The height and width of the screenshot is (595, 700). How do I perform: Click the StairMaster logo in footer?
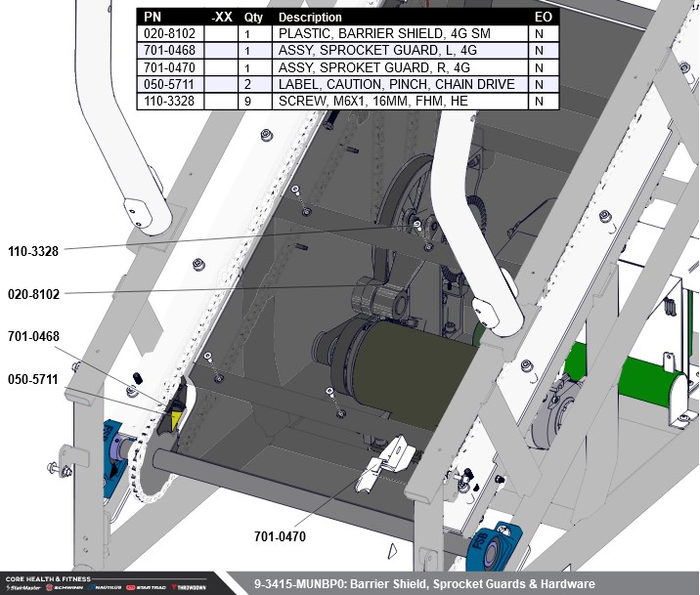pyautogui.click(x=23, y=588)
